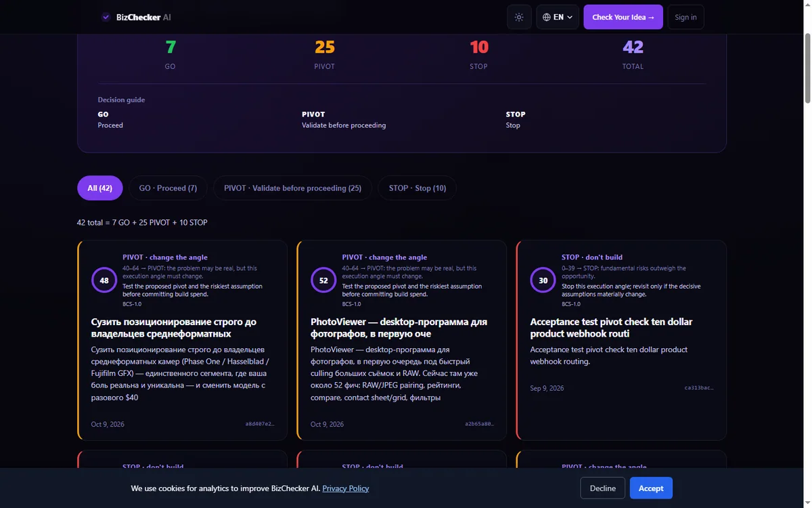Open the Sign in button

tap(685, 17)
